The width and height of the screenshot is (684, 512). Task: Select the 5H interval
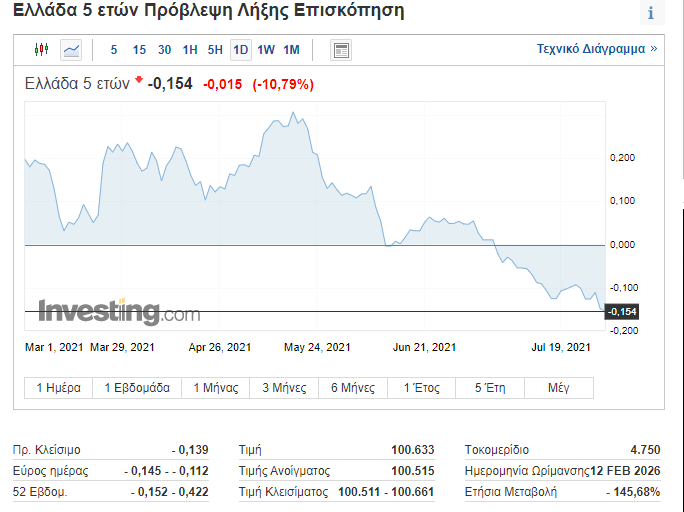coord(215,49)
